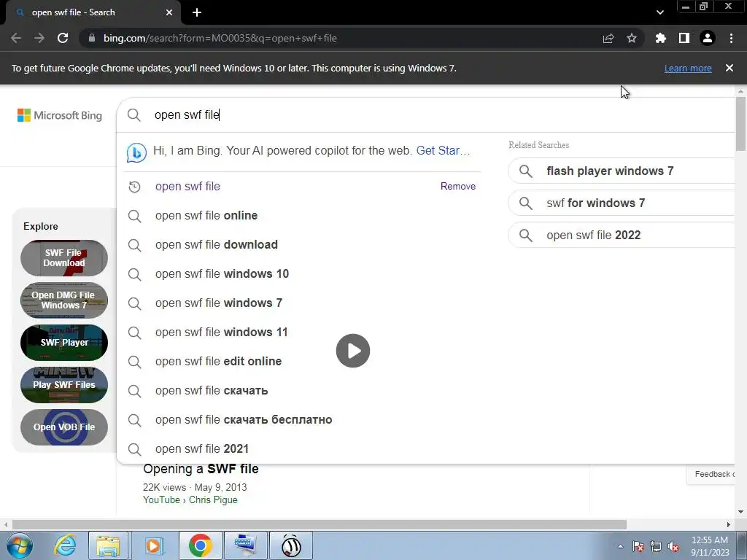747x560 pixels.
Task: Open the Learn more link
Action: pos(688,68)
